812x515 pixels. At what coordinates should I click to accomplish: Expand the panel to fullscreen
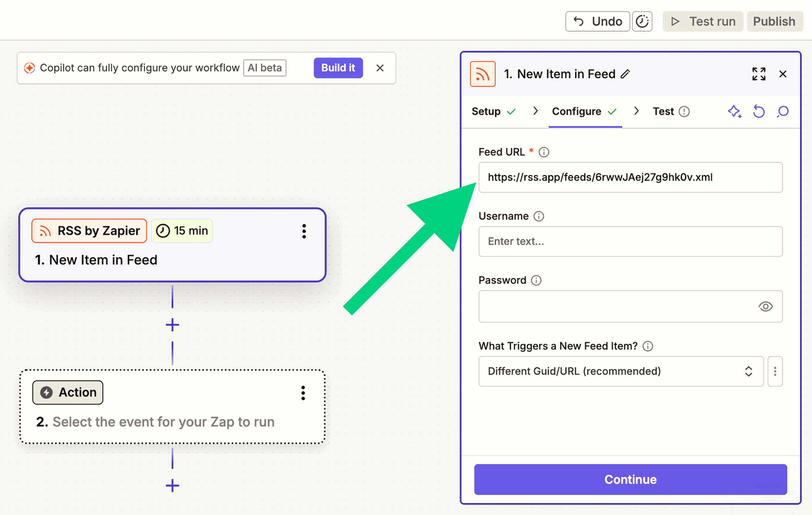[759, 74]
